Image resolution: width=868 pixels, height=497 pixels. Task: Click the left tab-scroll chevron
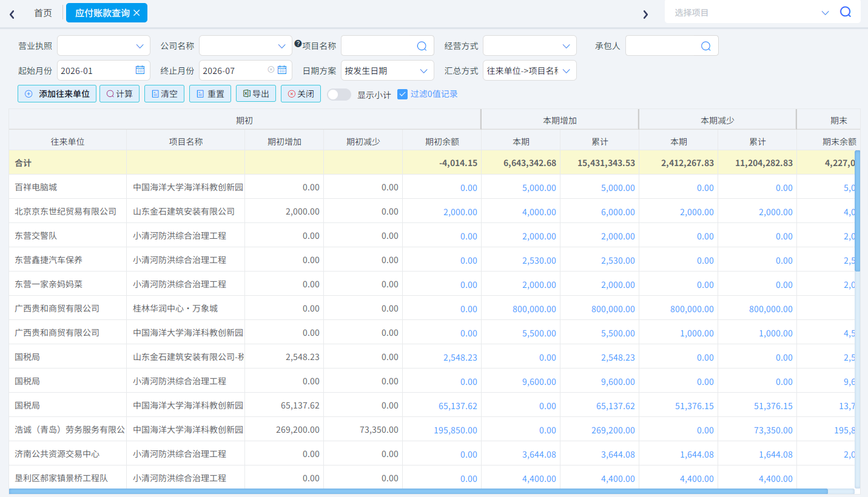click(12, 14)
